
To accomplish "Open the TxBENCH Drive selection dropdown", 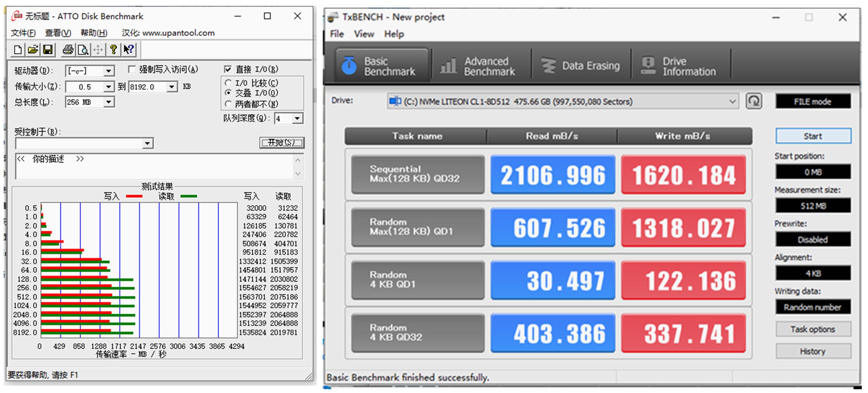I will pyautogui.click(x=732, y=102).
